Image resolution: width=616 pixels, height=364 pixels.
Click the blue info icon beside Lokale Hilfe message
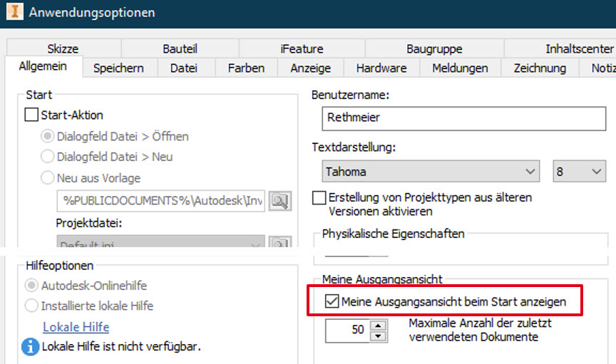[30, 347]
